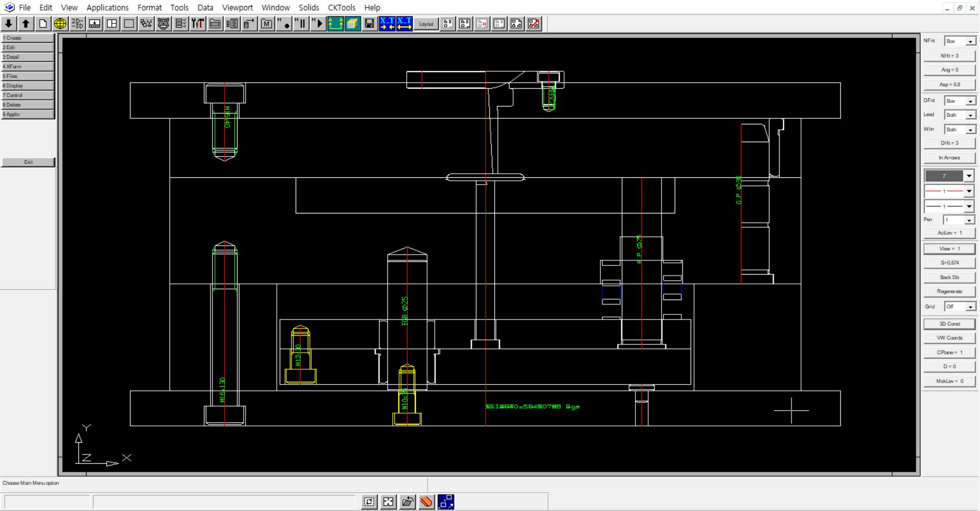
Task: Click the macro pause icon
Action: (x=302, y=23)
